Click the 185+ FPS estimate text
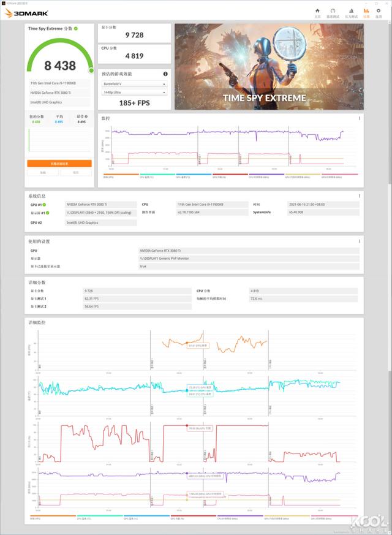Image resolution: width=392 pixels, height=535 pixels. coord(134,103)
